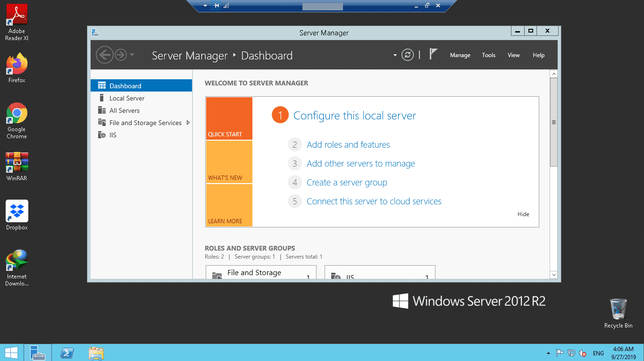Screen dimensions: 644x361
Task: Click the connection signal icon on remote bar
Action: coord(226,6)
